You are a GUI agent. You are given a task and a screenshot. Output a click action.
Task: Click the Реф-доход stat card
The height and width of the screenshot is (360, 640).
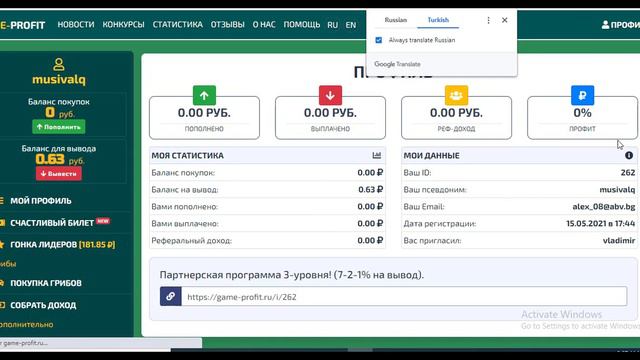click(456, 118)
